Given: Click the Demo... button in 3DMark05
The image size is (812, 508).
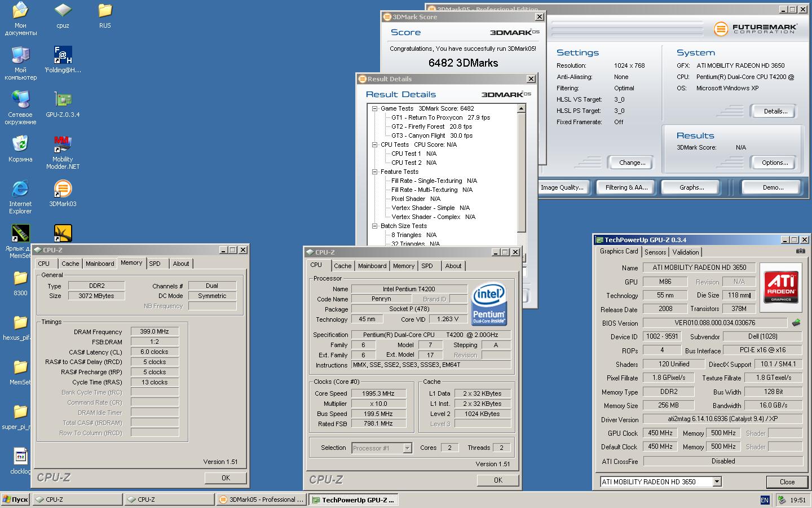Looking at the screenshot, I should click(773, 187).
